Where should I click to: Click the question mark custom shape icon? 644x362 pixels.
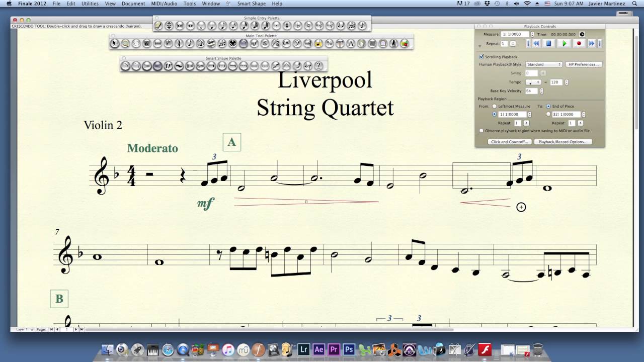pos(319,66)
